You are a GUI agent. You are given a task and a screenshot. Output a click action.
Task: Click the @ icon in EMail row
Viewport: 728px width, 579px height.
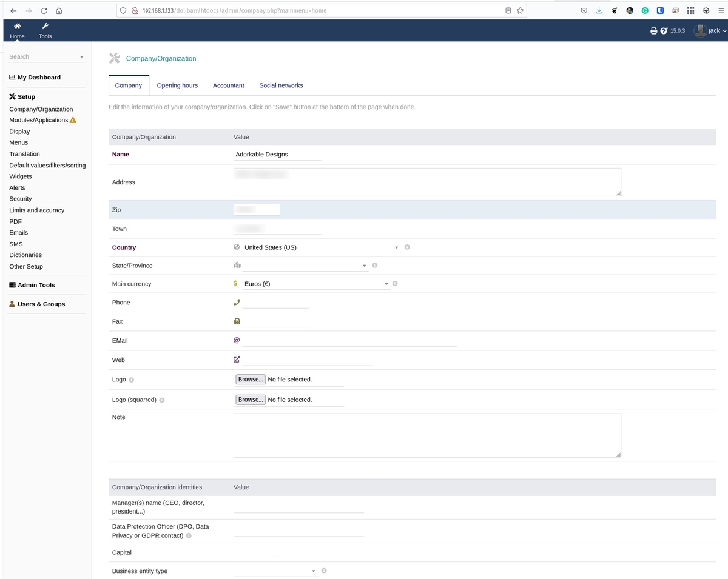tap(236, 340)
